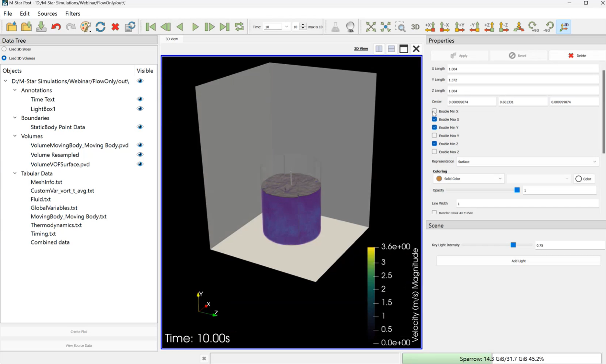Select Load 2D Slices radio button
Screen dimensions: 606x364
[4, 49]
